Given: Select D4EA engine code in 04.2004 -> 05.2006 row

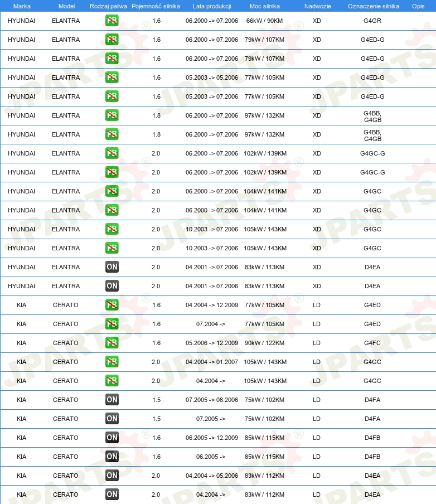Looking at the screenshot, I should 372,476.
